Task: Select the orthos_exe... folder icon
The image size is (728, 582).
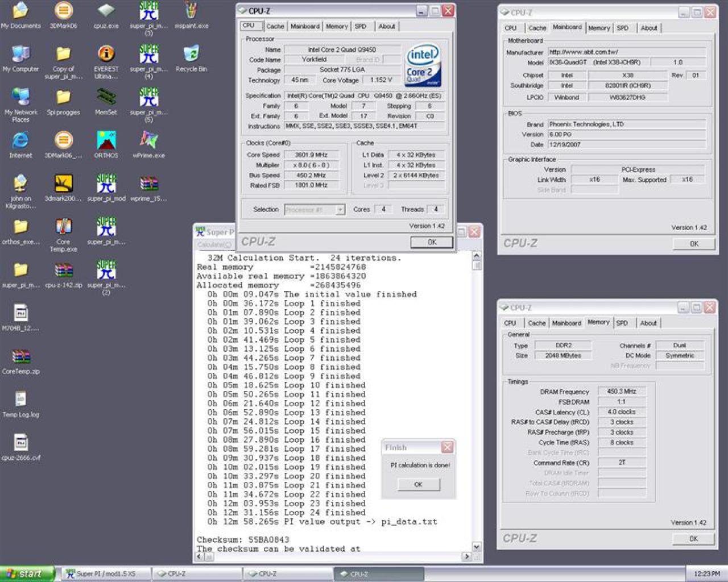Action: coord(20,231)
